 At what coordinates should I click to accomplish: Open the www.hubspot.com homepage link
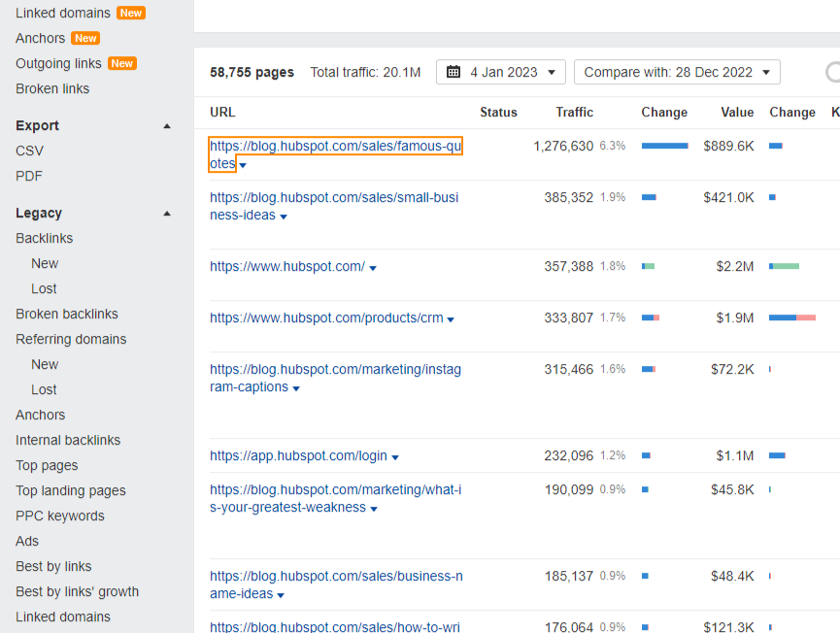pos(287,266)
